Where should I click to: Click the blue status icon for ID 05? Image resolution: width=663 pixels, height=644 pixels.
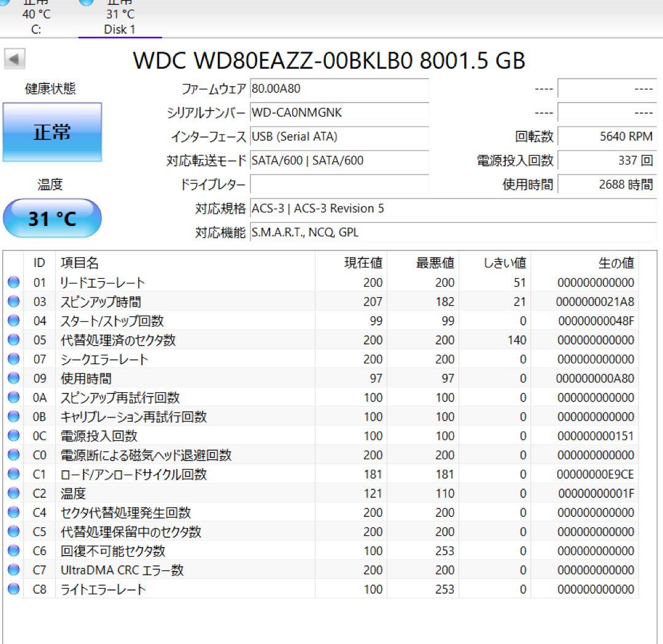point(14,339)
